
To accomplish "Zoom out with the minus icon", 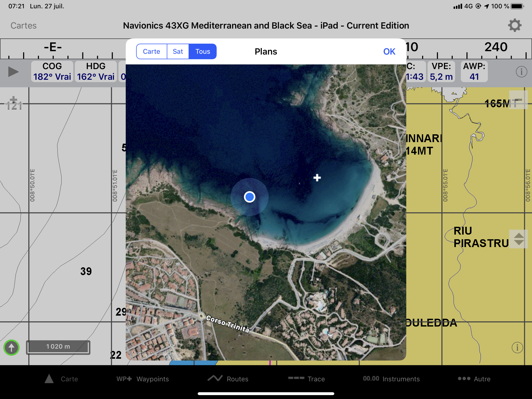I will (x=518, y=100).
